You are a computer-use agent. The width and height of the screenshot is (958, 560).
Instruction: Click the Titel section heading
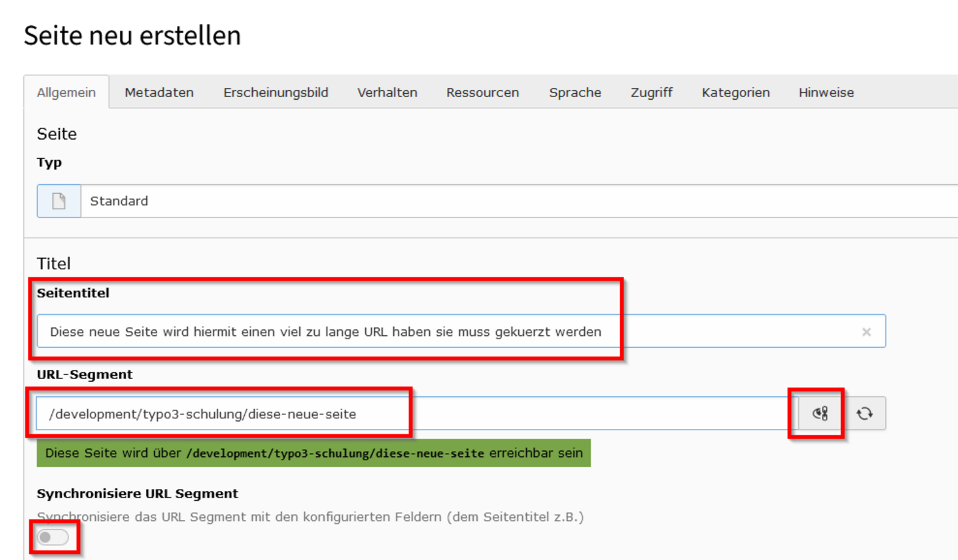tap(54, 263)
